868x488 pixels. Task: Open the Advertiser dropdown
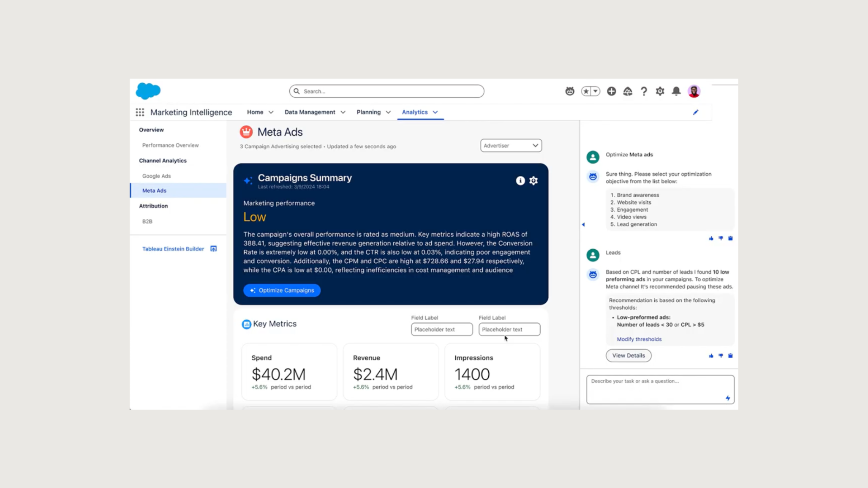(510, 145)
